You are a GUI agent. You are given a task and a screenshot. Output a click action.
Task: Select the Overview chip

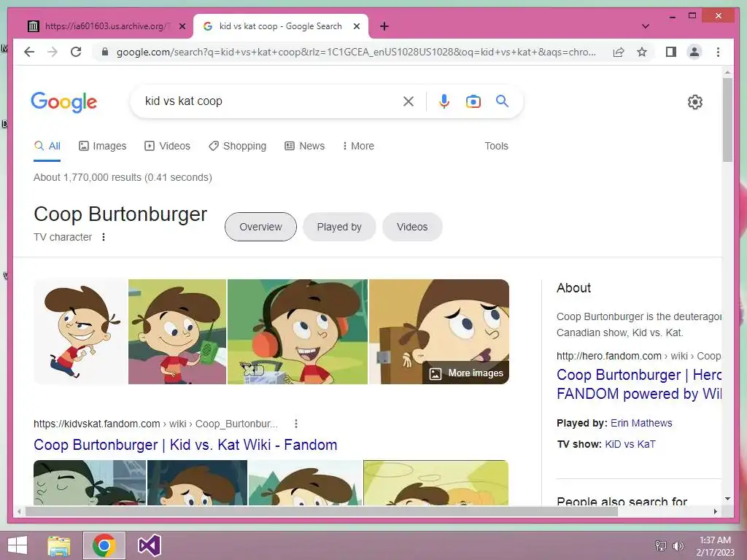(260, 227)
